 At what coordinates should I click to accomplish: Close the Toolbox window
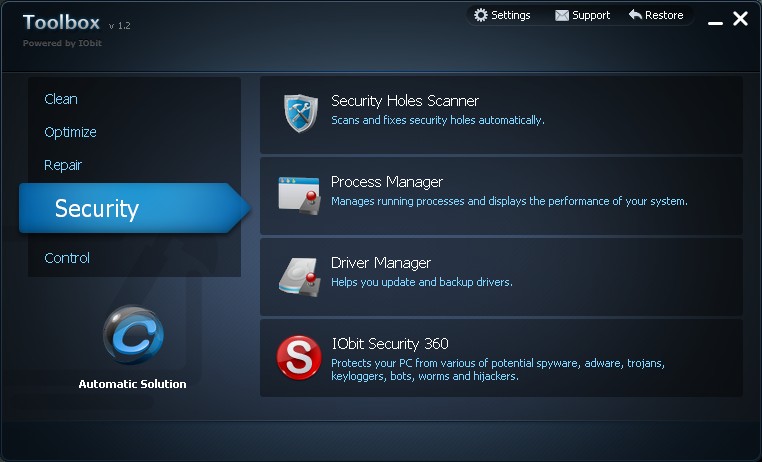coord(741,18)
